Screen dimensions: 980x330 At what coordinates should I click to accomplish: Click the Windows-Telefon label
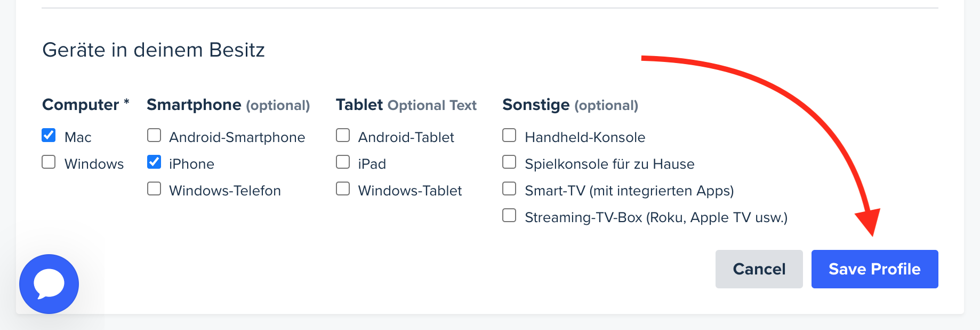(x=224, y=191)
